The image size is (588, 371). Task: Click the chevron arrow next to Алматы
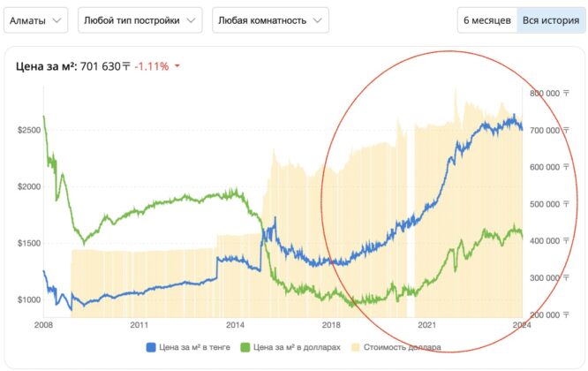57,20
